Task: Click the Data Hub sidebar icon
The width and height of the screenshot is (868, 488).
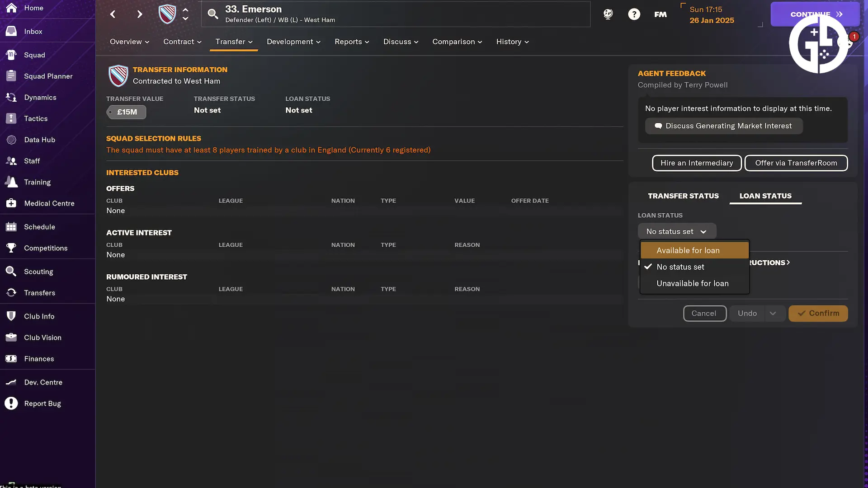Action: (11, 140)
